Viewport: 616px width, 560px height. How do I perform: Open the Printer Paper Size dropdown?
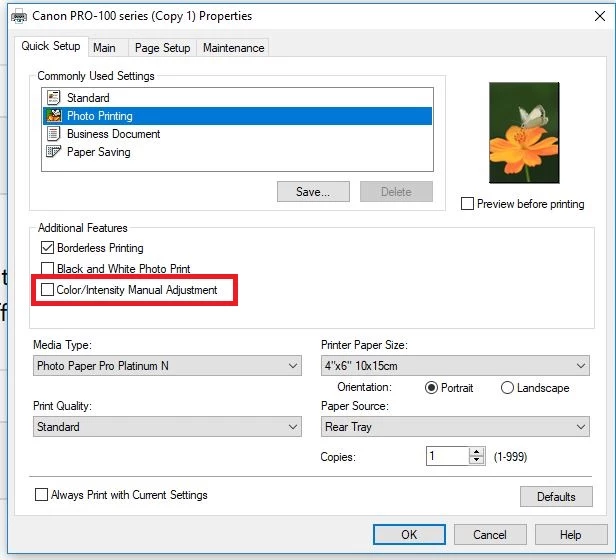click(455, 366)
